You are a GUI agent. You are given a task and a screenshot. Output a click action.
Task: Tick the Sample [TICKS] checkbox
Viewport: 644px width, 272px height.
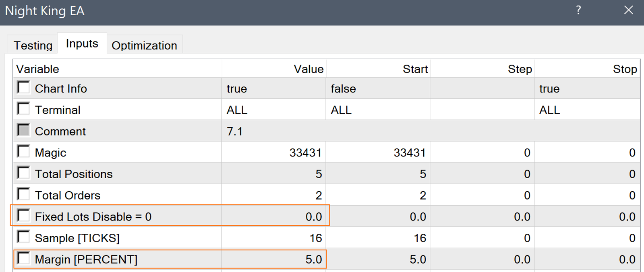coord(23,237)
